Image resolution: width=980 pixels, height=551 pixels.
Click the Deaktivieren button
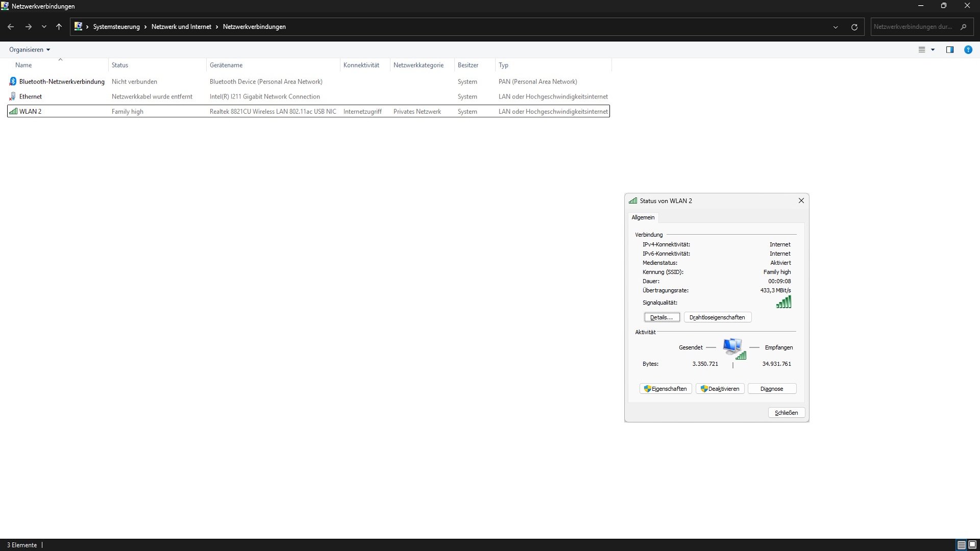click(720, 389)
